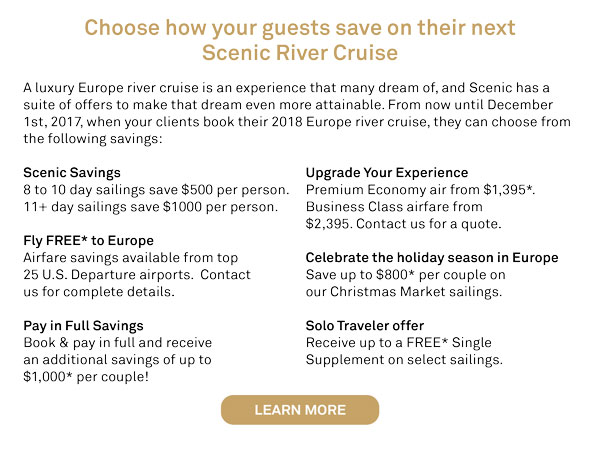Select the "Fly FREE* to Europe" heading

(x=88, y=241)
